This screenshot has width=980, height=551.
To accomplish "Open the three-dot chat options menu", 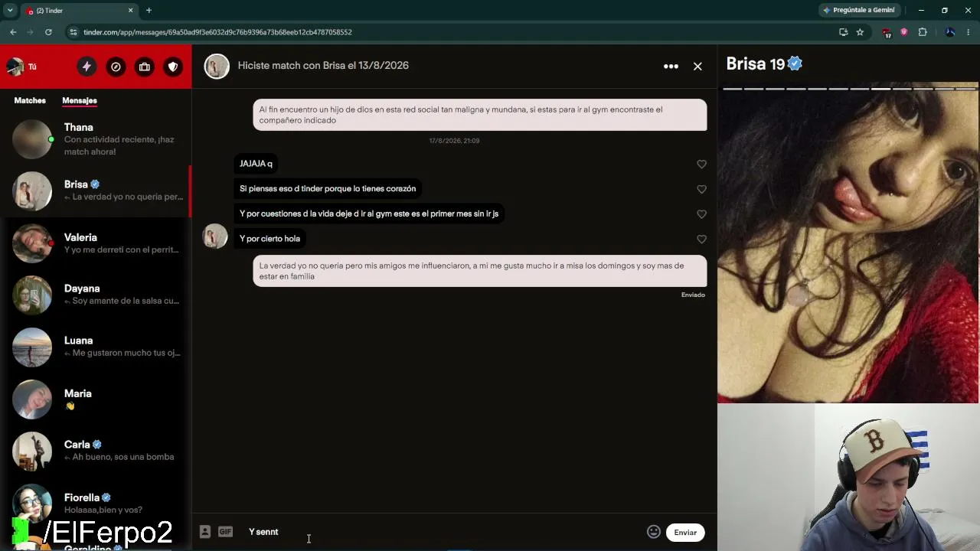I will (671, 66).
